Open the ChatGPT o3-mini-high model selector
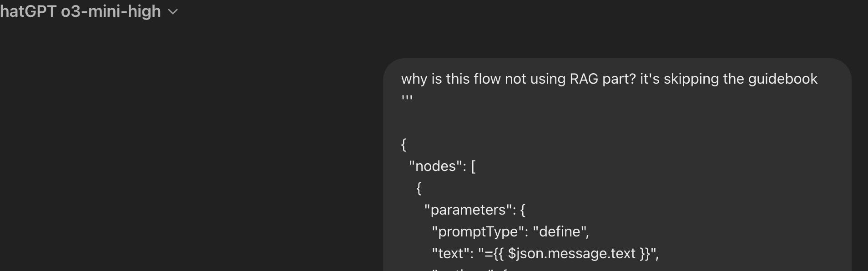 click(x=81, y=11)
